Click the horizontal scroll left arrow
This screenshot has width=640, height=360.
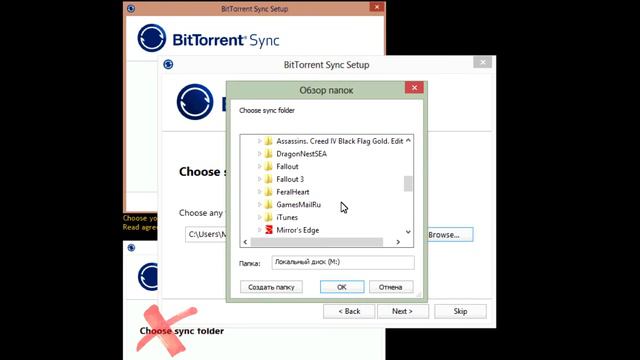[245, 242]
